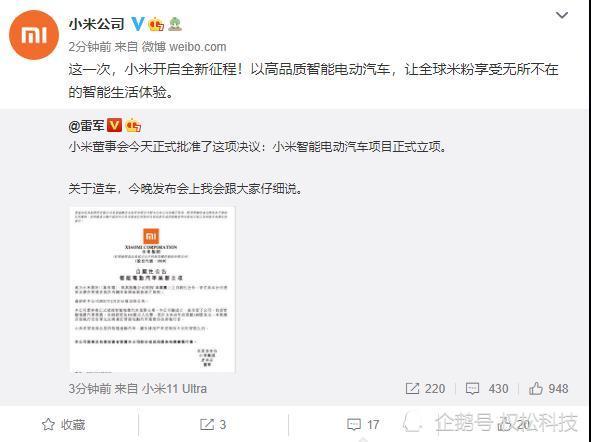This screenshot has width=591, height=442.
Task: Click the Xiaomi orange avatar logo
Action: click(x=34, y=35)
